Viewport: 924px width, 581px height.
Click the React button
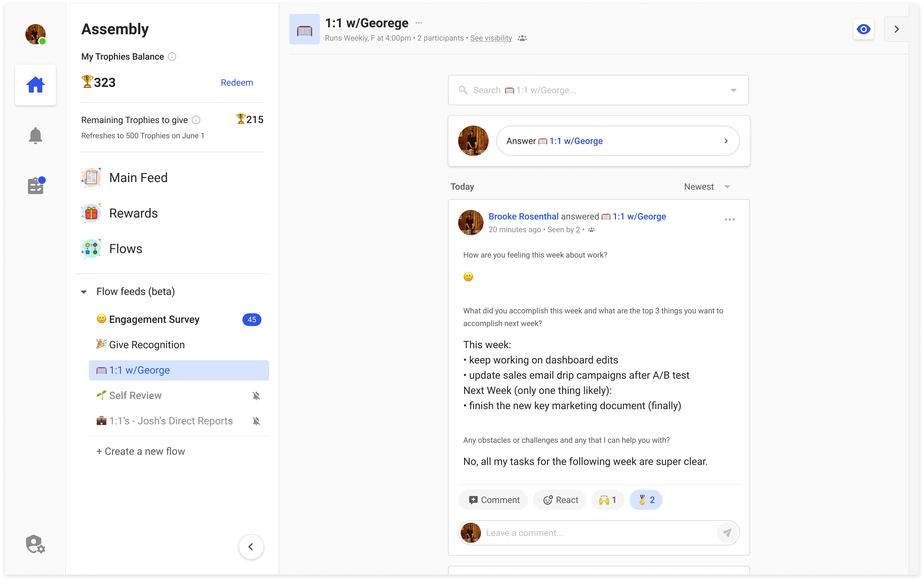pyautogui.click(x=560, y=500)
